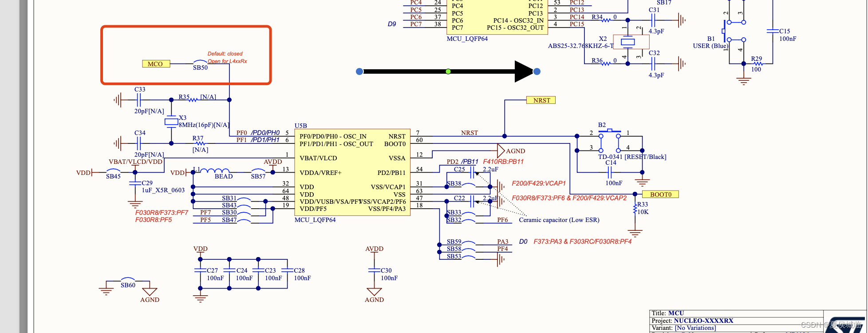Select the D9 italic label
868x333 pixels.
tap(391, 24)
